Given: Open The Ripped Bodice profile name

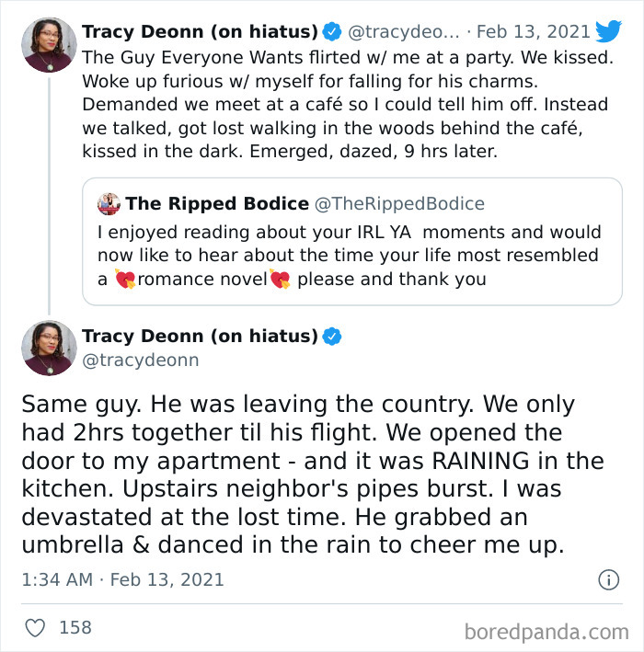Looking at the screenshot, I should tap(217, 203).
